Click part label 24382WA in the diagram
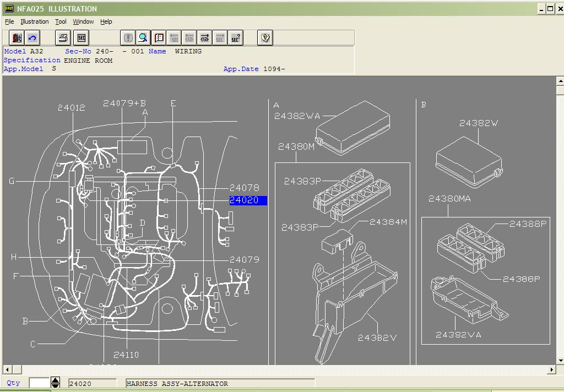Image resolution: width=564 pixels, height=392 pixels. [297, 116]
